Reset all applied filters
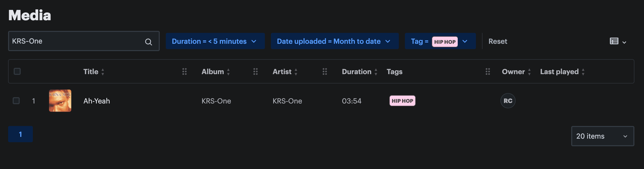This screenshot has width=644, height=169. pyautogui.click(x=498, y=41)
